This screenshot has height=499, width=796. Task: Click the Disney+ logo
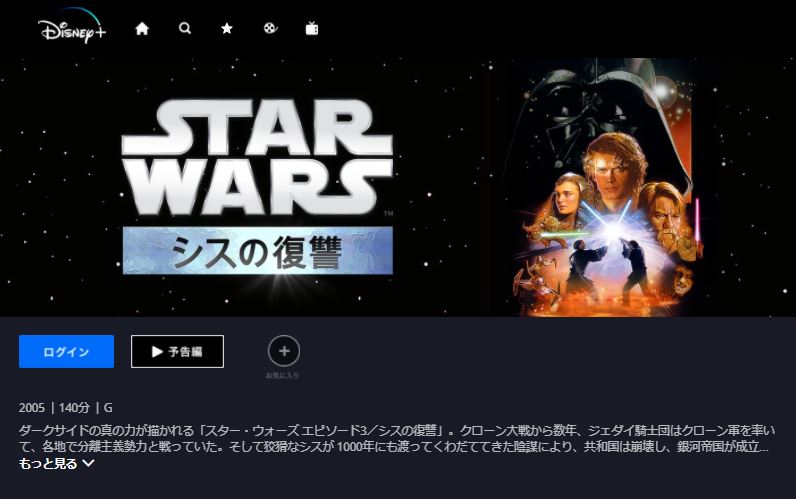[72, 26]
